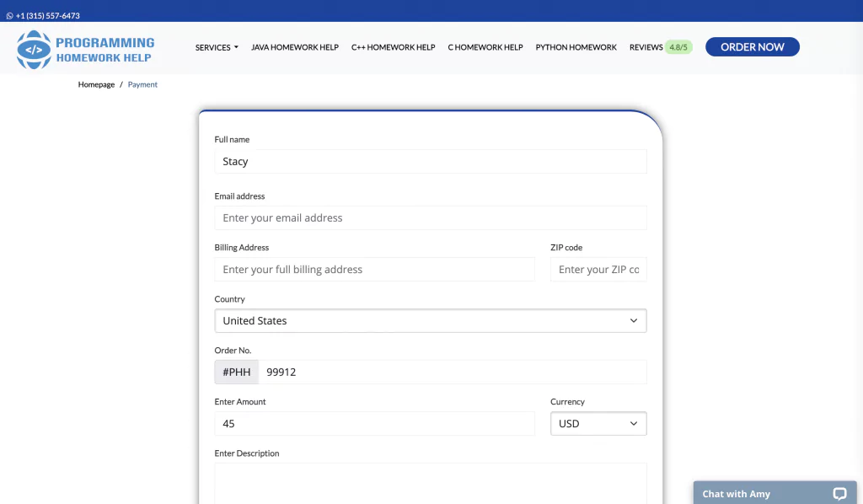Click the Enter Description text area
The width and height of the screenshot is (863, 504).
point(431,484)
